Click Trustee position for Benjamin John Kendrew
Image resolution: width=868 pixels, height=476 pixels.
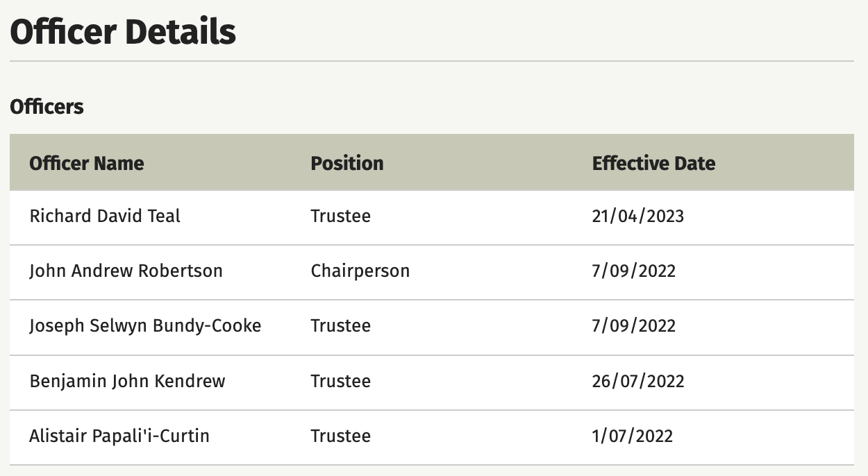340,381
